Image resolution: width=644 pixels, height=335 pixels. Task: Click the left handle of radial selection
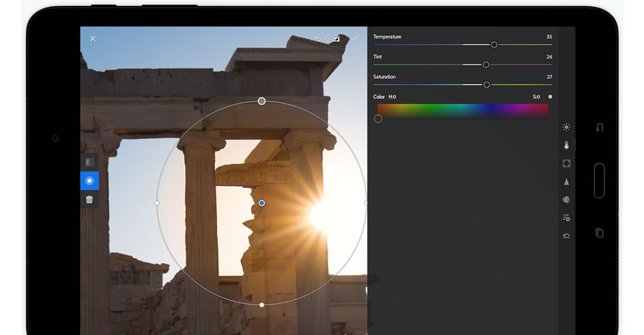157,203
